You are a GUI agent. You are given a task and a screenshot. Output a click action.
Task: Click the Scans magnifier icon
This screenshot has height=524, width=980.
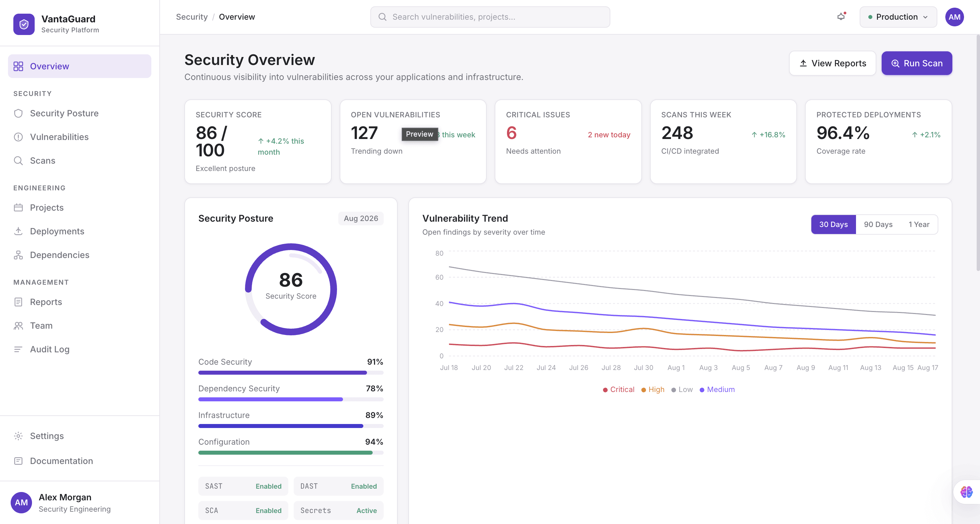(x=18, y=161)
